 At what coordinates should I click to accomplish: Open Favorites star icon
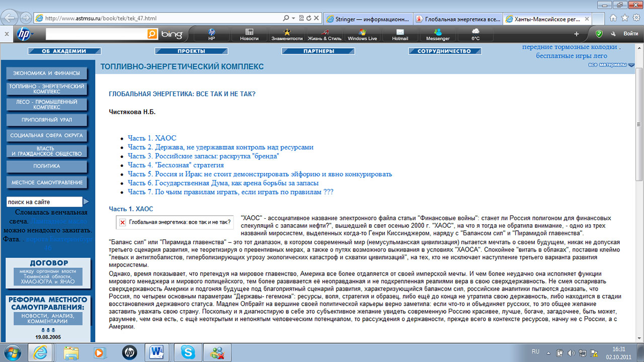click(625, 18)
